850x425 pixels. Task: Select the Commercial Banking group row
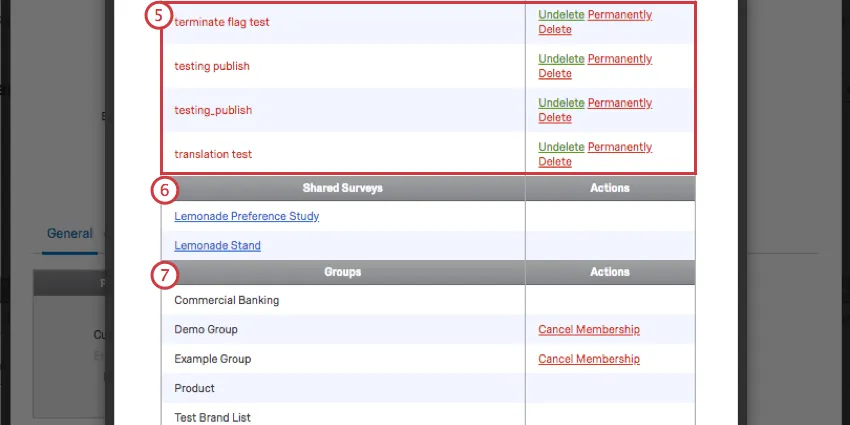(227, 300)
